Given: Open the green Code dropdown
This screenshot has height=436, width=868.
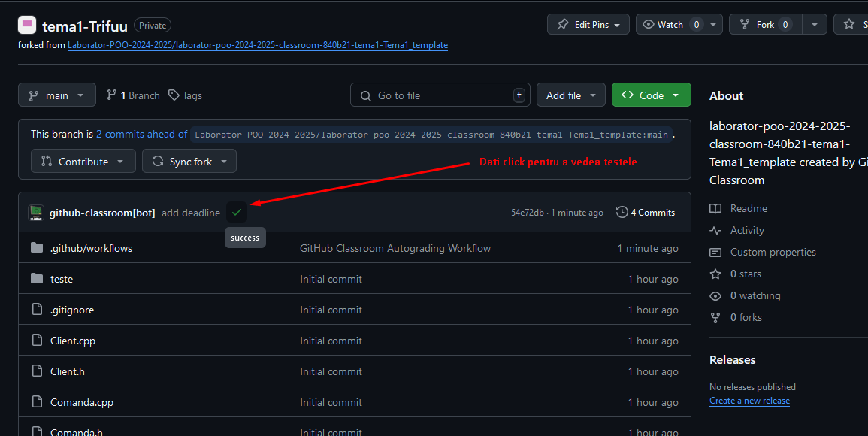Looking at the screenshot, I should click(651, 95).
